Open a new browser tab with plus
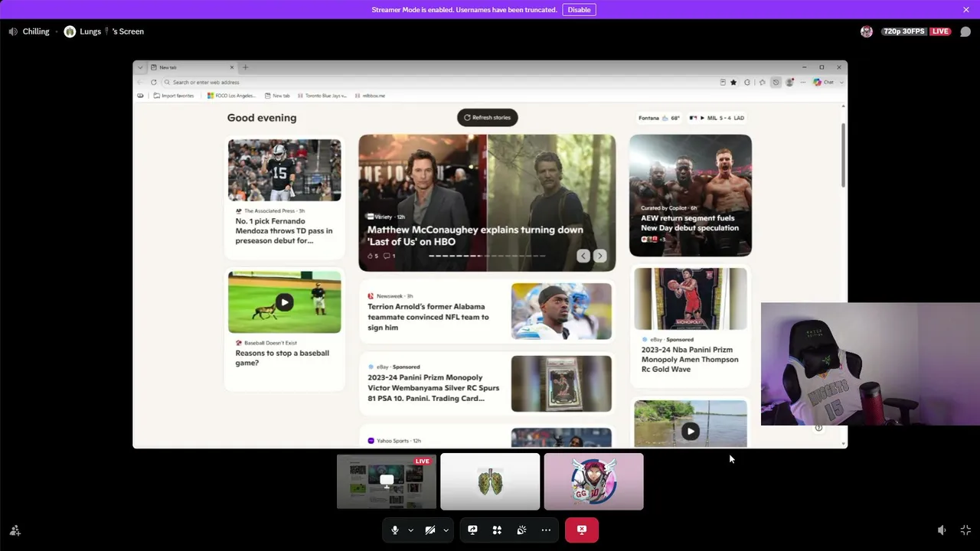The height and width of the screenshot is (551, 980). (x=245, y=67)
